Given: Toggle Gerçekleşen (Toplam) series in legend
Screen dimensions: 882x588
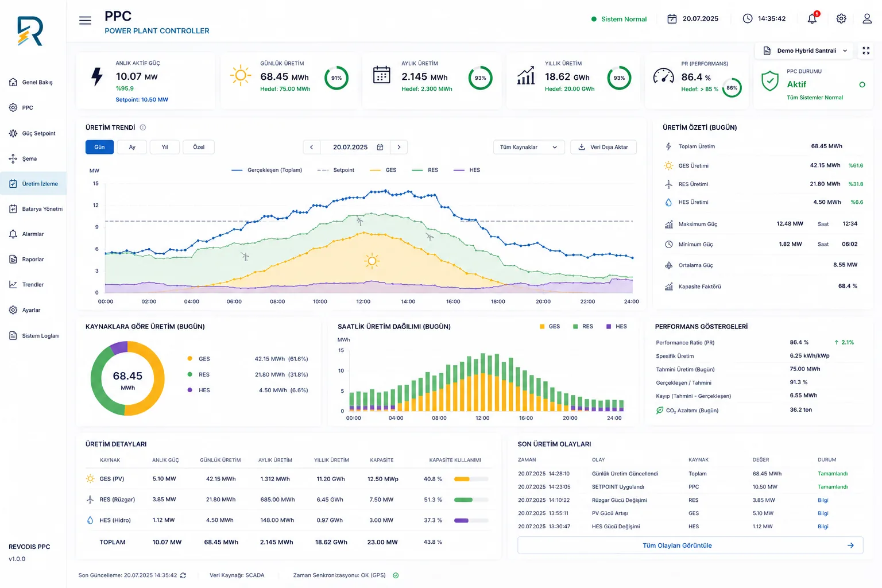Looking at the screenshot, I should click(x=266, y=170).
